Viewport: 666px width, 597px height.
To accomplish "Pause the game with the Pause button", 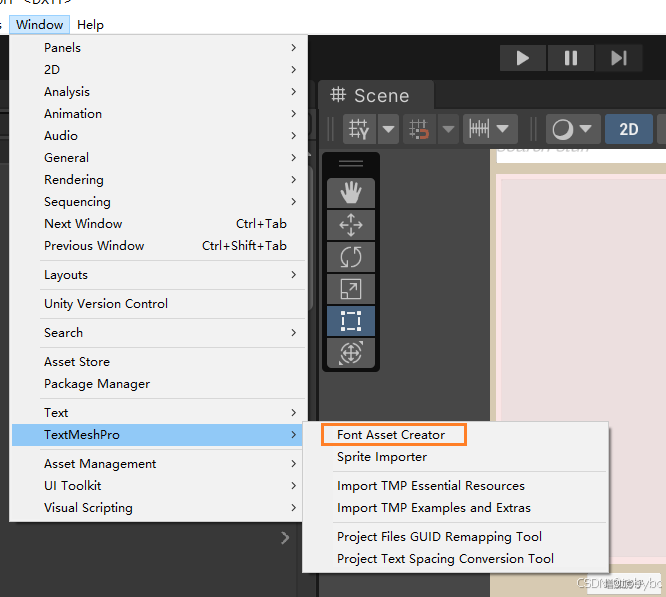I will tap(571, 58).
